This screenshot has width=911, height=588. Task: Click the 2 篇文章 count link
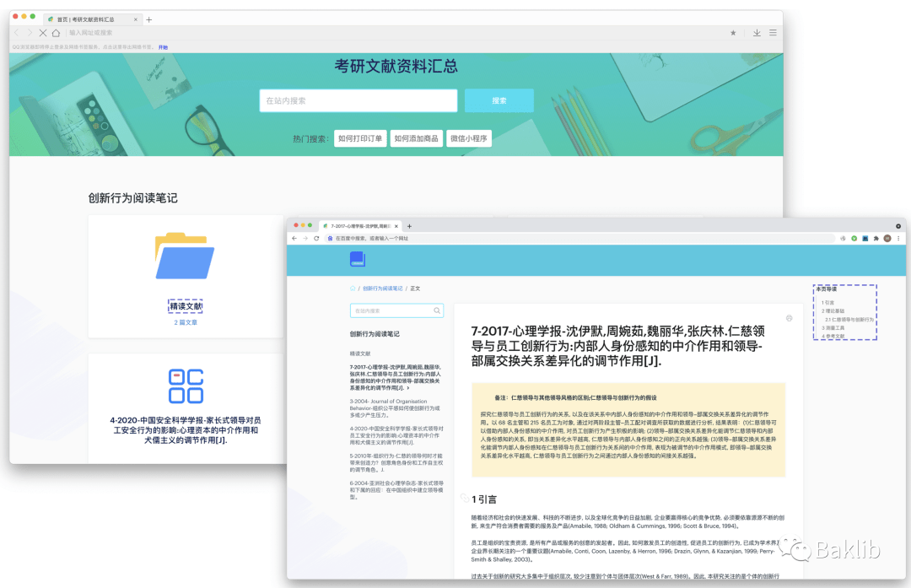pyautogui.click(x=186, y=322)
